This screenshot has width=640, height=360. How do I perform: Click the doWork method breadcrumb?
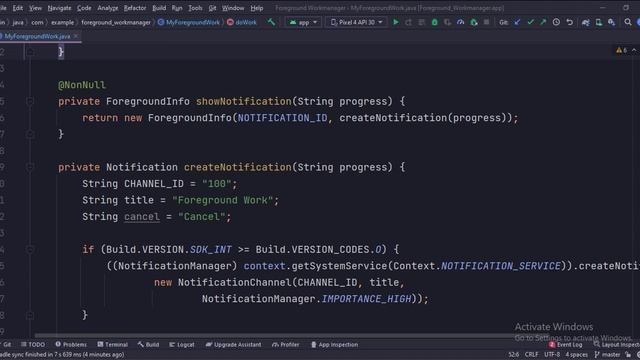(x=242, y=22)
